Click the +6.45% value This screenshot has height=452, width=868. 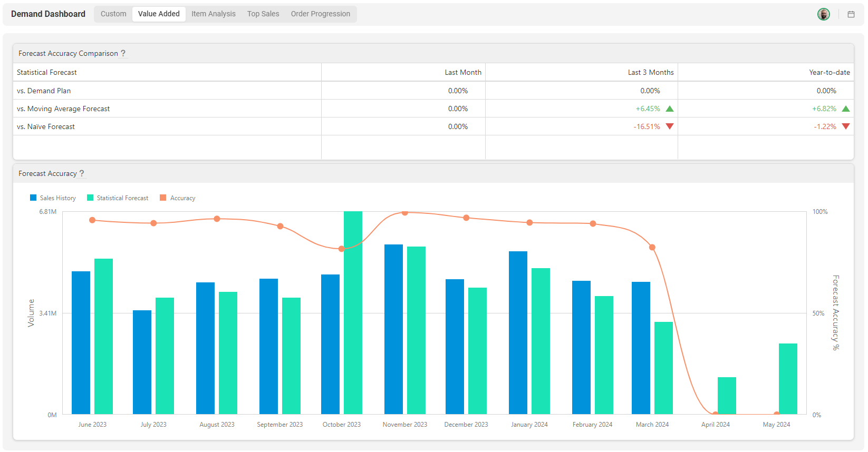coord(648,109)
